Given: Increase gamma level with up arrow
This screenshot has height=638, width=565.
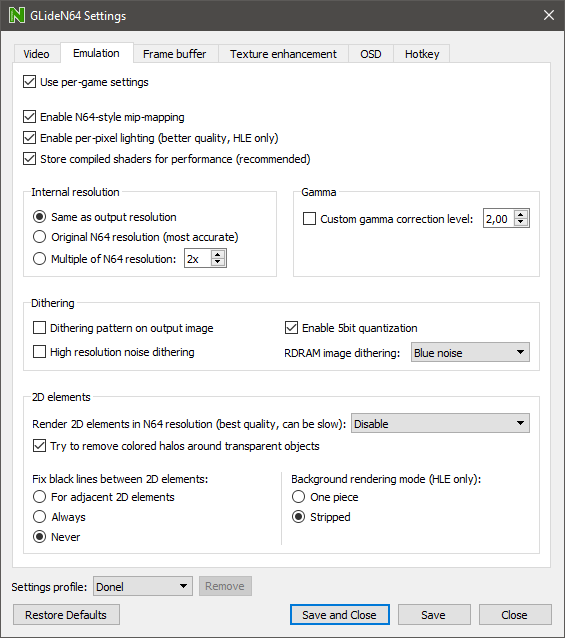Looking at the screenshot, I should (521, 214).
